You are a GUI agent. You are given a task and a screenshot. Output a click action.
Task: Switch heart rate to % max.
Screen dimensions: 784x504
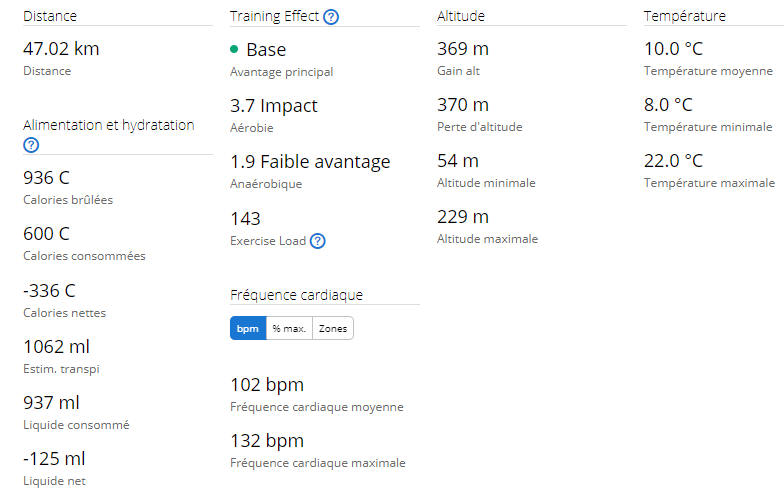pos(290,328)
